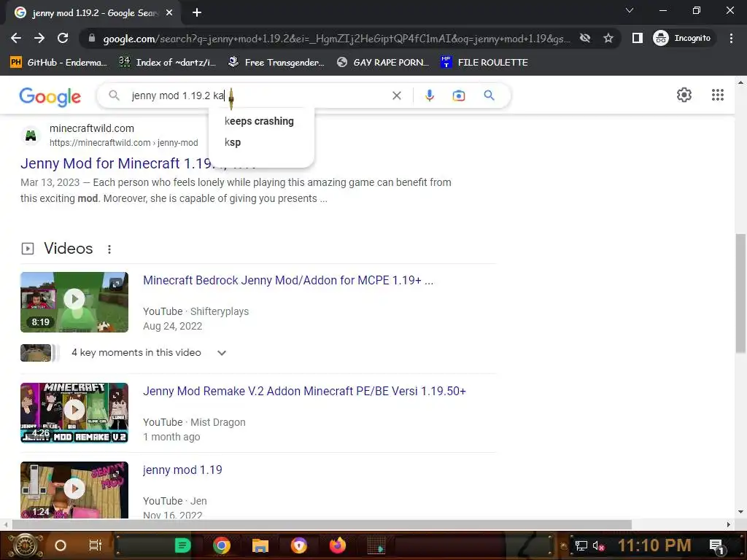
Task: Unmute the volume tray icon
Action: pos(598,546)
